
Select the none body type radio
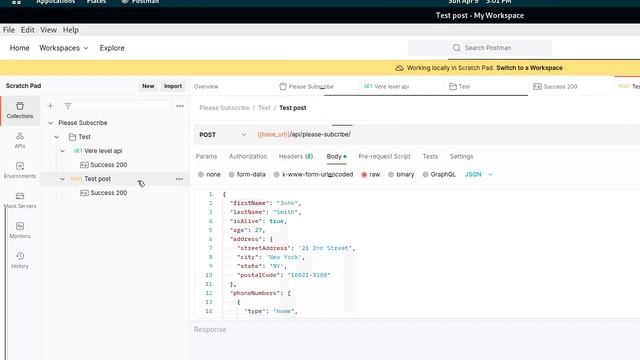click(201, 174)
